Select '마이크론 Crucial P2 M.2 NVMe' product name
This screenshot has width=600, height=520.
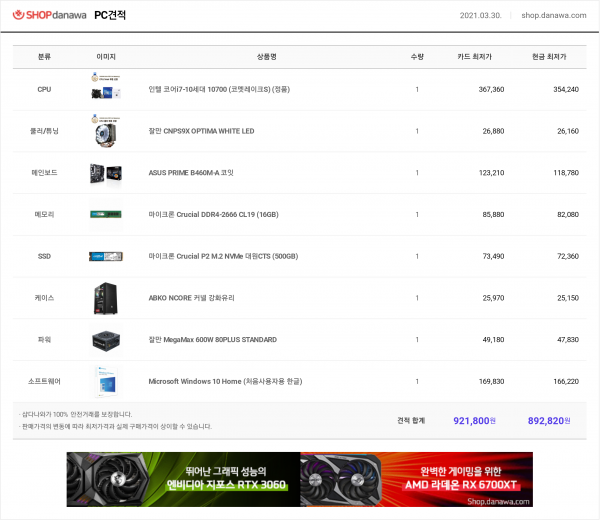click(223, 256)
